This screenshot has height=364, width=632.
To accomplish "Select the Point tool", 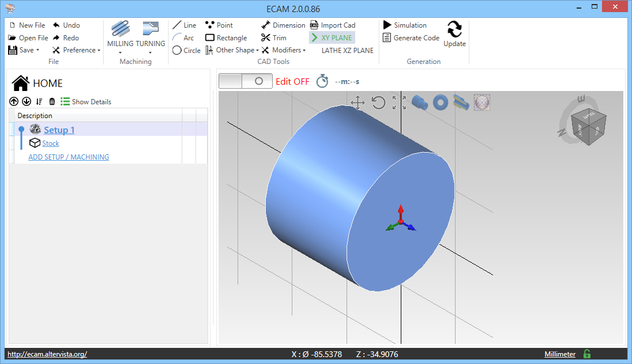I will click(219, 25).
